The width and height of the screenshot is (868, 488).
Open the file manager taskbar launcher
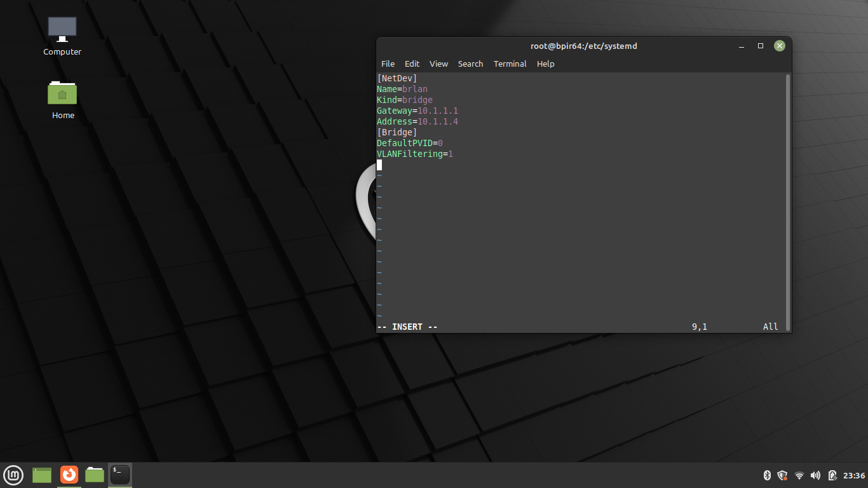pyautogui.click(x=95, y=475)
